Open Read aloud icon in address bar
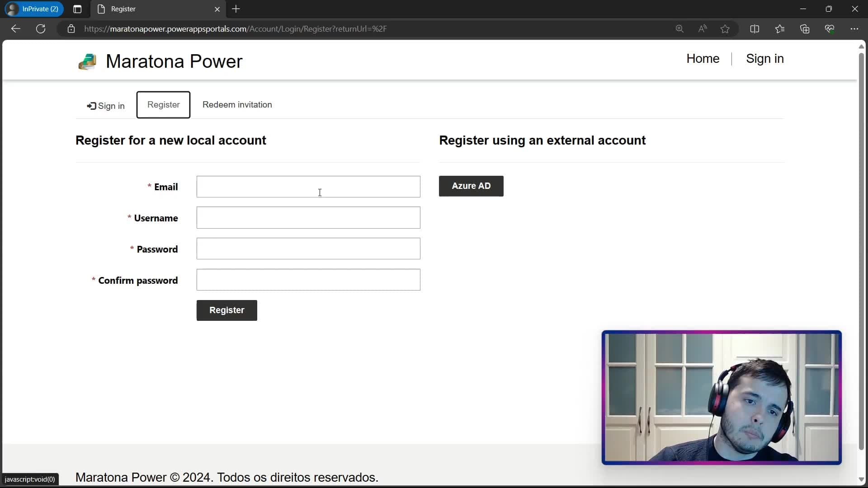The height and width of the screenshot is (488, 868). point(702,29)
